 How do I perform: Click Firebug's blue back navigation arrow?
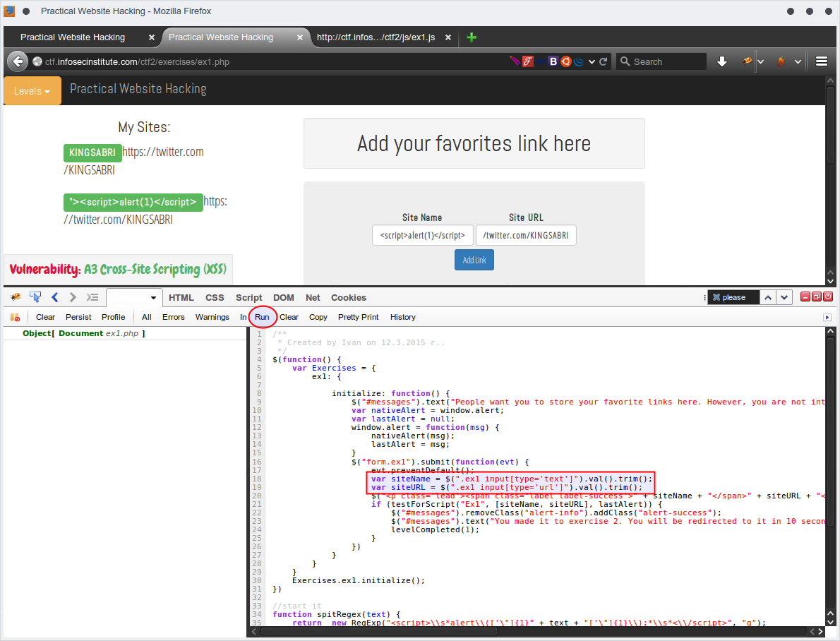[x=55, y=297]
